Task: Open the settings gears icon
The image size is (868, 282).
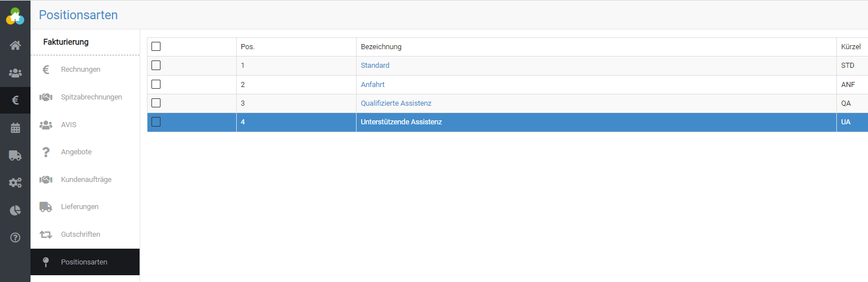Action: click(15, 183)
